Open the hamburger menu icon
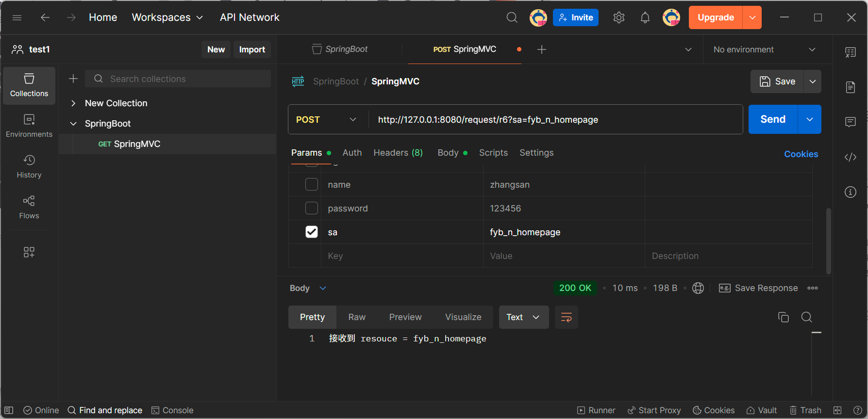The image size is (868, 419). point(17,17)
